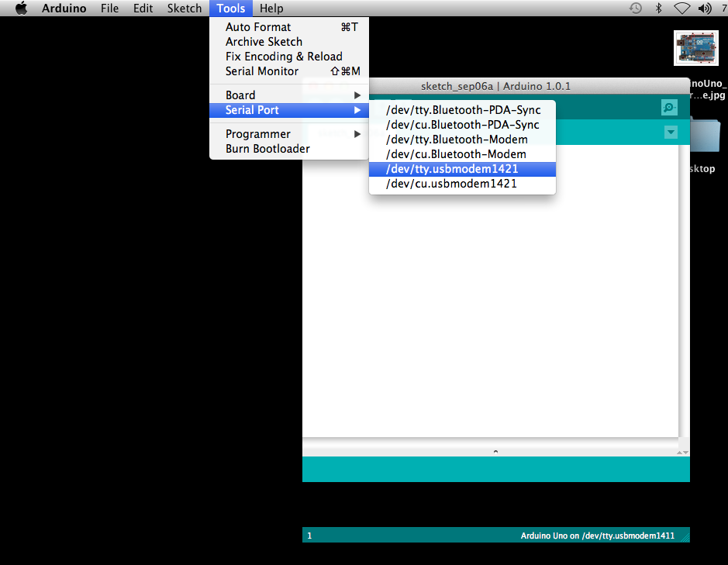The width and height of the screenshot is (728, 565).
Task: Select Archive Sketch menu entry
Action: point(289,42)
